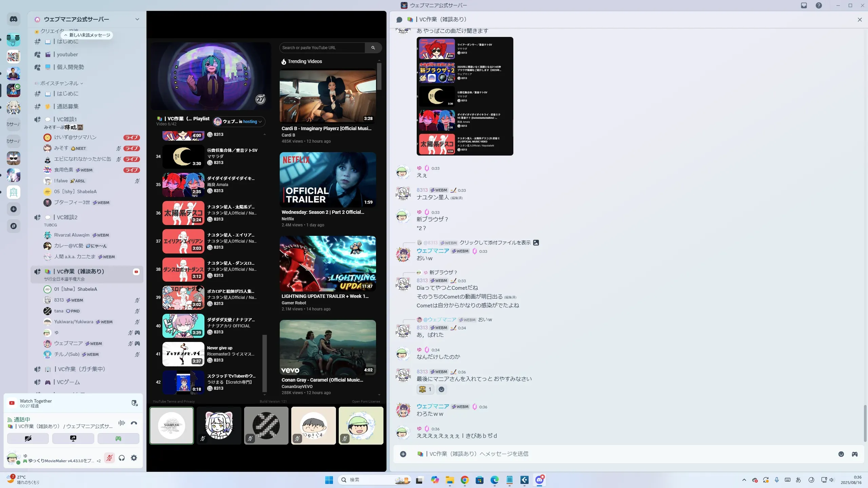Toggle headphone deafen
Screen dimensions: 868x488
(122, 458)
